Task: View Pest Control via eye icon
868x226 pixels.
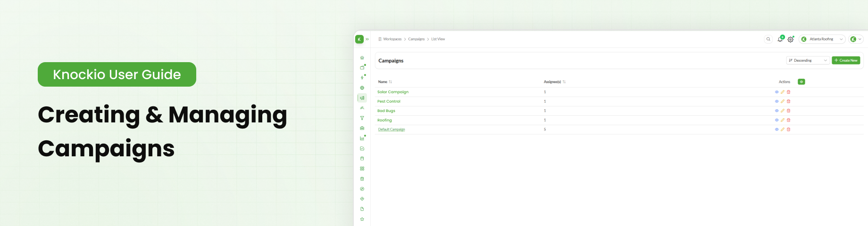Action: pyautogui.click(x=776, y=101)
